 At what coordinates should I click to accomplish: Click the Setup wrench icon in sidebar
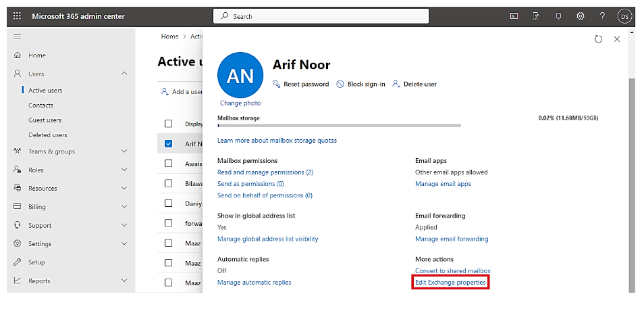point(18,262)
